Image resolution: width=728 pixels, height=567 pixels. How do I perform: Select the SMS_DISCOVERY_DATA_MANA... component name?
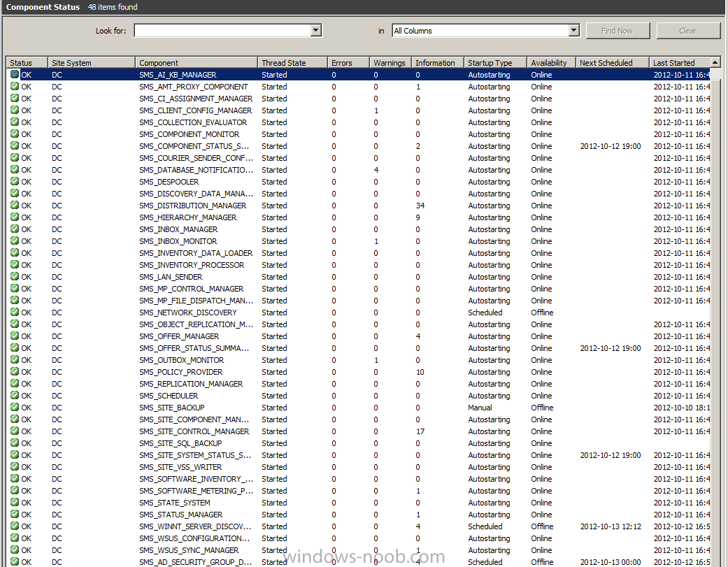[x=196, y=194]
